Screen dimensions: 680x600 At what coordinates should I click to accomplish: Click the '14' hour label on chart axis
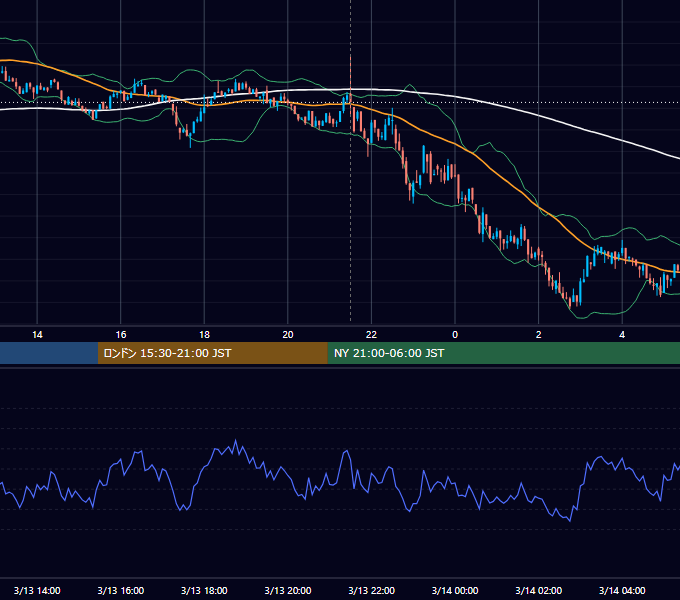[x=37, y=335]
